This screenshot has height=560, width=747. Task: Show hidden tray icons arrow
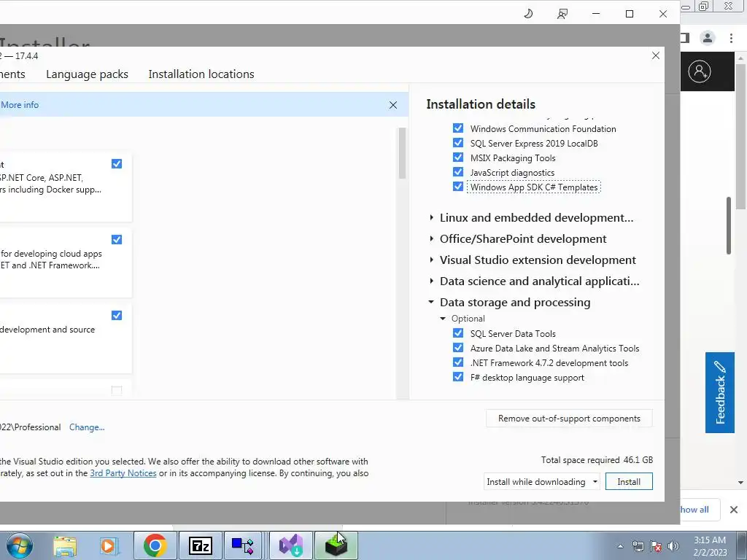pyautogui.click(x=620, y=546)
